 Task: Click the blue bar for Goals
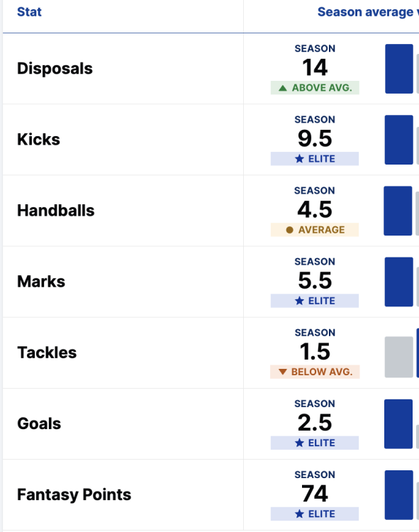tap(398, 424)
